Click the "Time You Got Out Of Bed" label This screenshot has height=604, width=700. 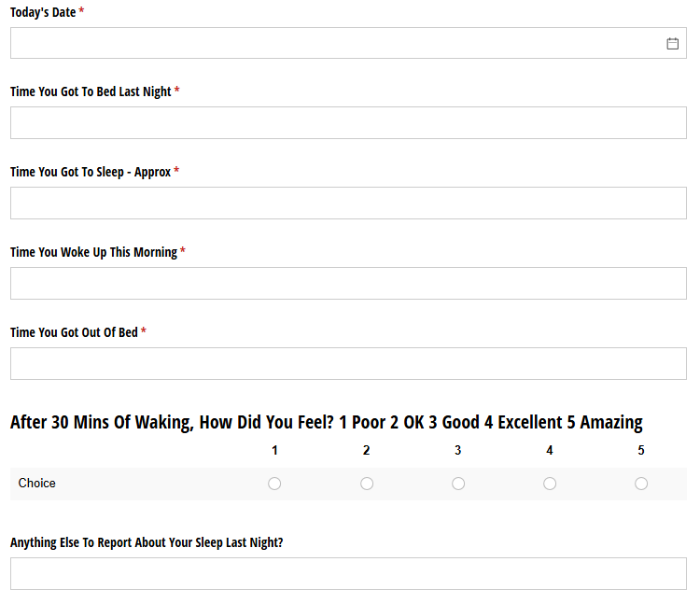(74, 332)
